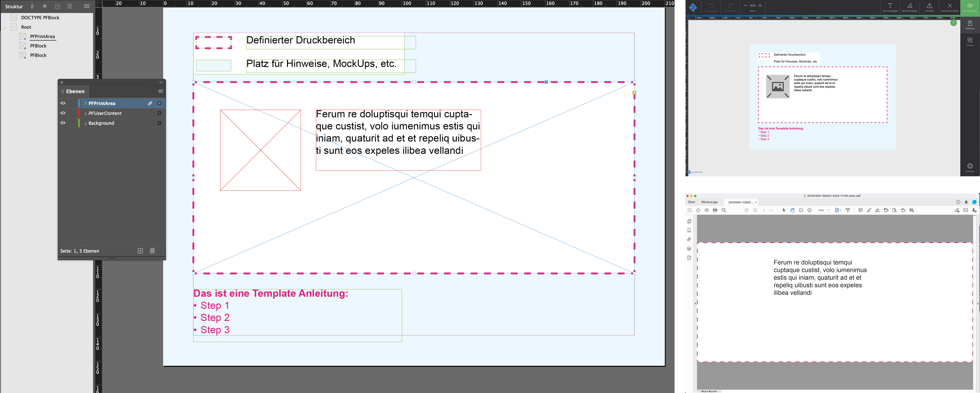Open Formen shapes panel
This screenshot has height=393, width=980.
[970, 40]
